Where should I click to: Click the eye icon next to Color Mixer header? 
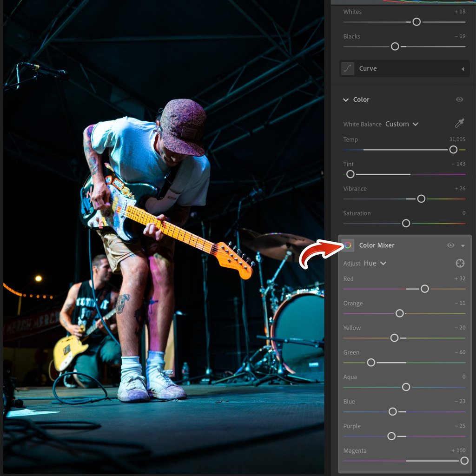[x=450, y=245]
